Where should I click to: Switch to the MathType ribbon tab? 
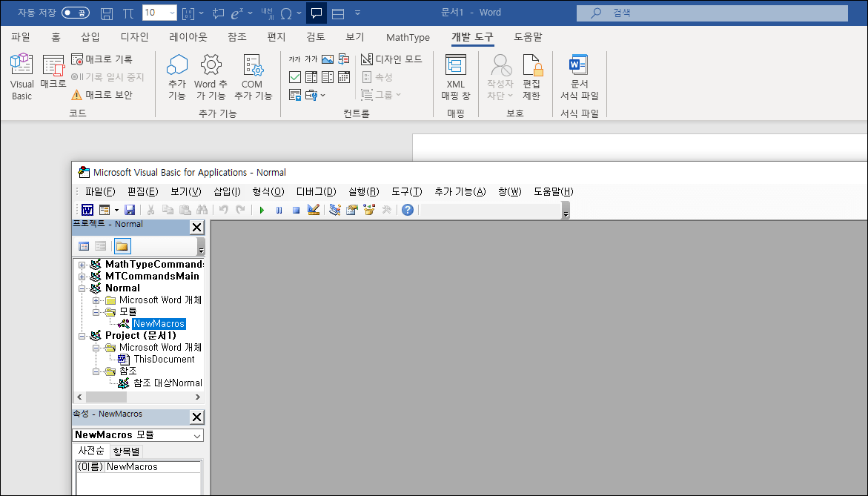(408, 37)
